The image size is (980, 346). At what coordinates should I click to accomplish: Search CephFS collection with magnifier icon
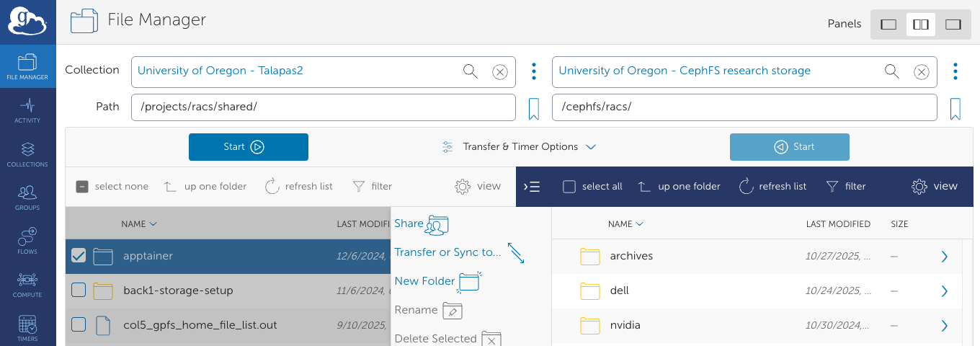892,71
